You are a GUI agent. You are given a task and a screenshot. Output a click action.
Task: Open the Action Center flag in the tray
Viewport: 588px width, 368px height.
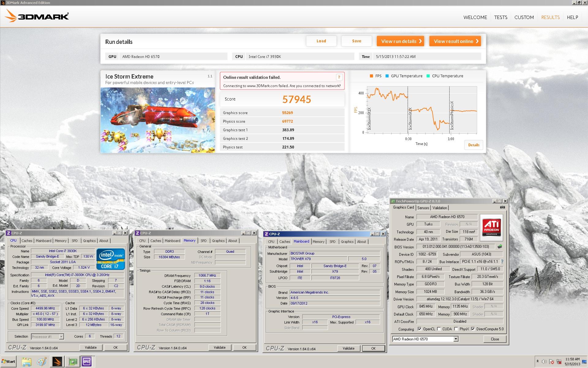552,362
